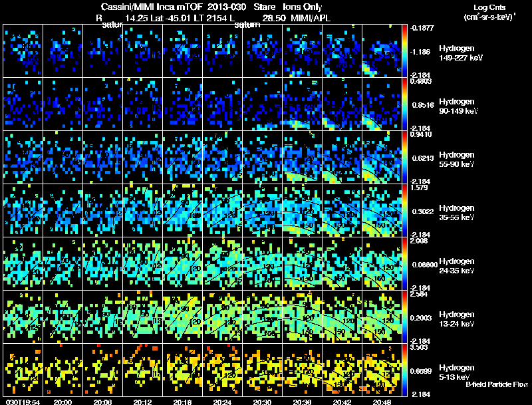532x405 pixels.
Task: Click the color bar beside Hydrogen 149-227 keV
Action: (x=404, y=51)
